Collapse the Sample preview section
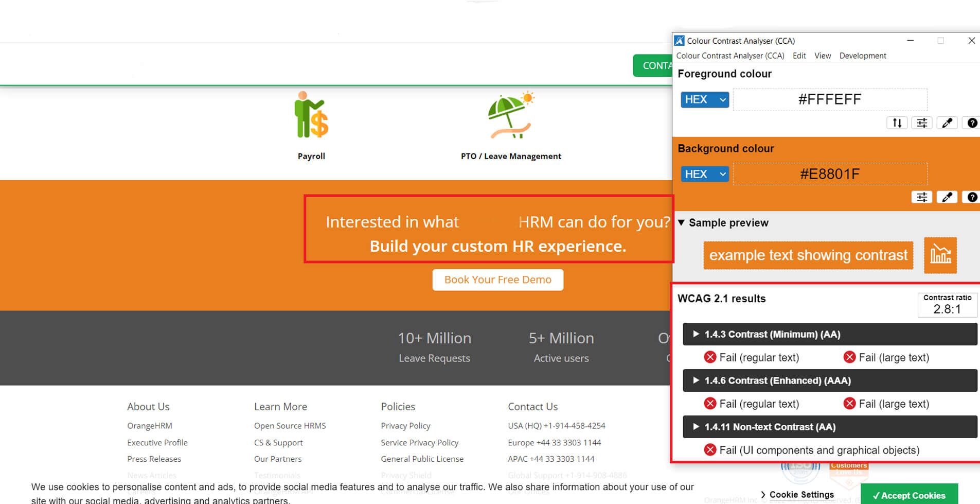The image size is (980, 504). 681,223
